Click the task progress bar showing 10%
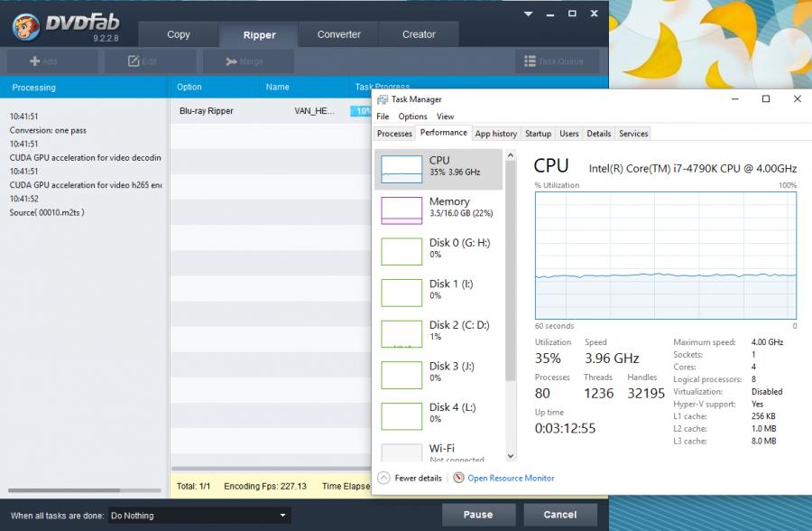 (361, 111)
